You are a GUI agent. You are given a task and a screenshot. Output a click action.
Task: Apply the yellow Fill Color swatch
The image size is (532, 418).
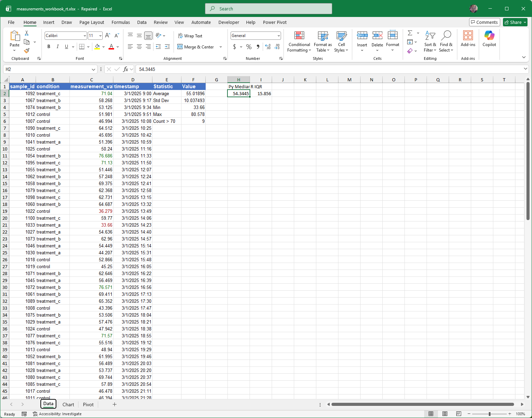coord(97,47)
